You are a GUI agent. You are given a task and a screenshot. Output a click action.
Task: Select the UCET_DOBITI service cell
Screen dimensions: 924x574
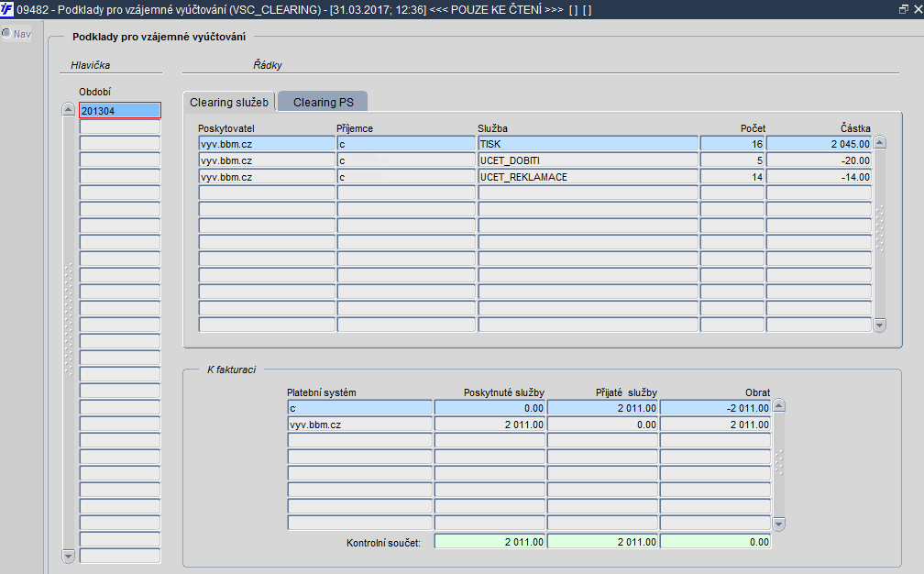(588, 160)
